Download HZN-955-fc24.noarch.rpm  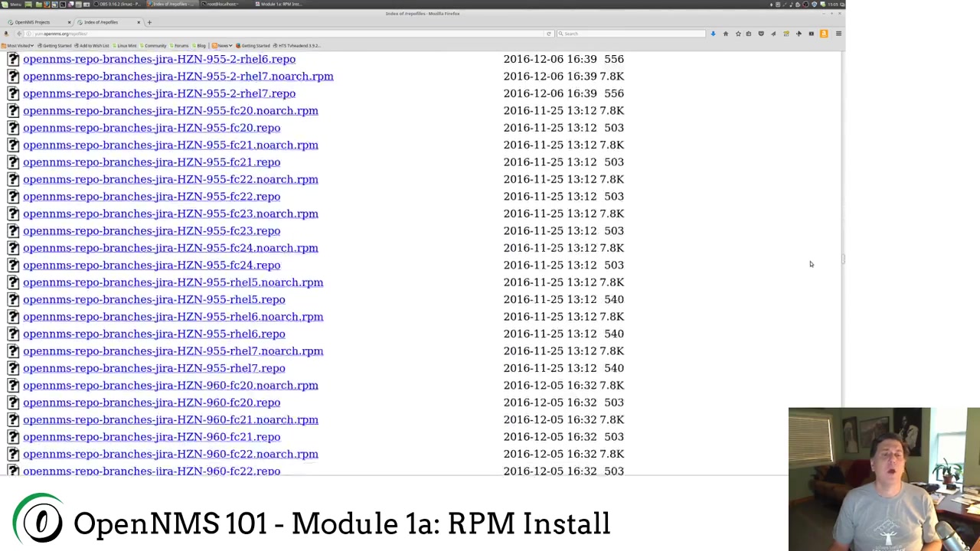point(170,248)
